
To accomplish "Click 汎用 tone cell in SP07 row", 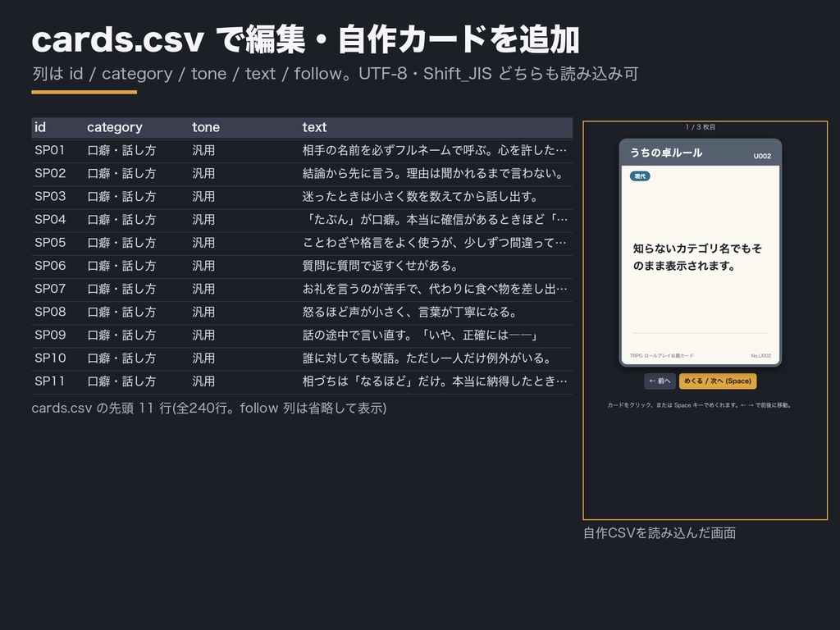I will 203,289.
